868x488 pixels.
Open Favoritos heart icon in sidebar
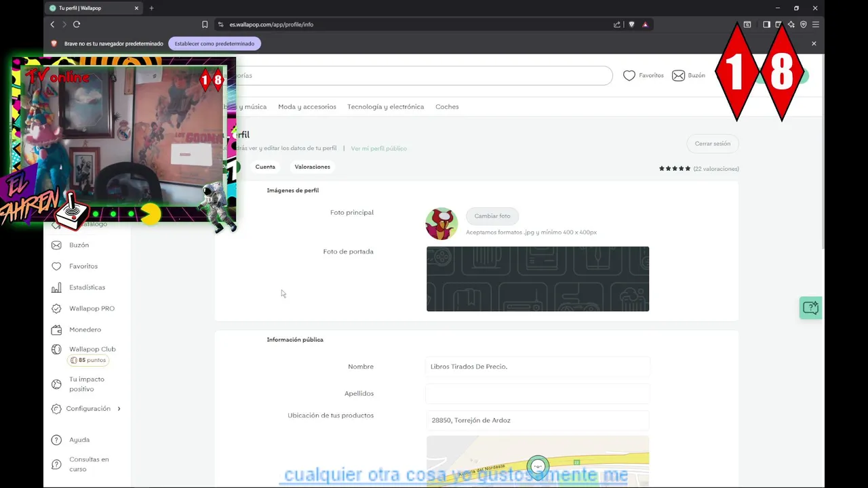click(56, 266)
